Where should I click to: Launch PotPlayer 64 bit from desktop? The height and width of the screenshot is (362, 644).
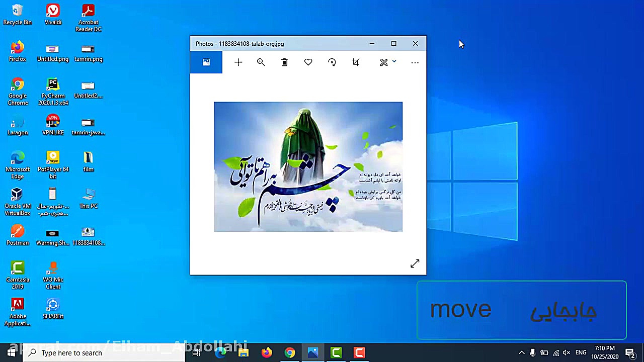point(53,157)
